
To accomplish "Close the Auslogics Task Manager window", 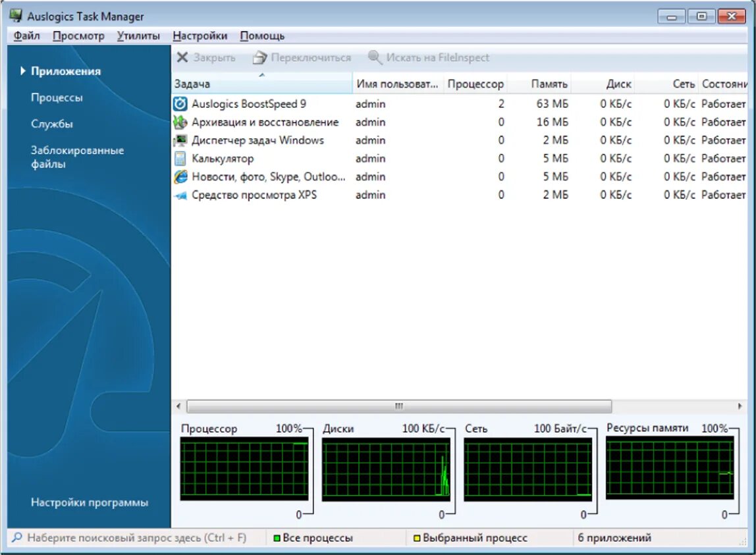I will pyautogui.click(x=732, y=17).
